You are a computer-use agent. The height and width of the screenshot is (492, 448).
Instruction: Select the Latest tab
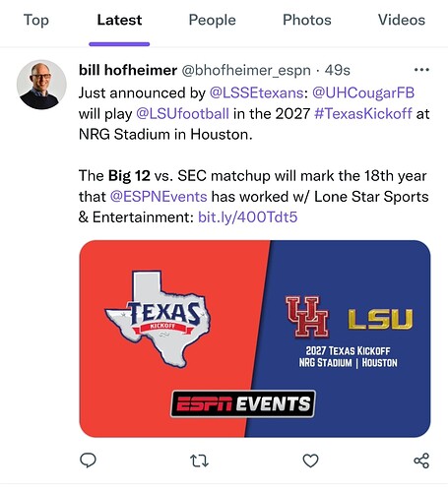(119, 20)
